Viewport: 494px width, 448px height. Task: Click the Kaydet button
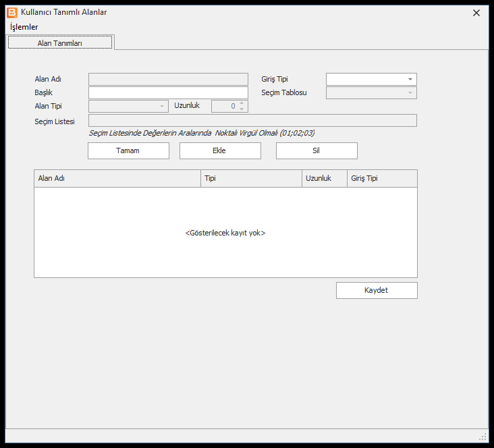(x=377, y=290)
